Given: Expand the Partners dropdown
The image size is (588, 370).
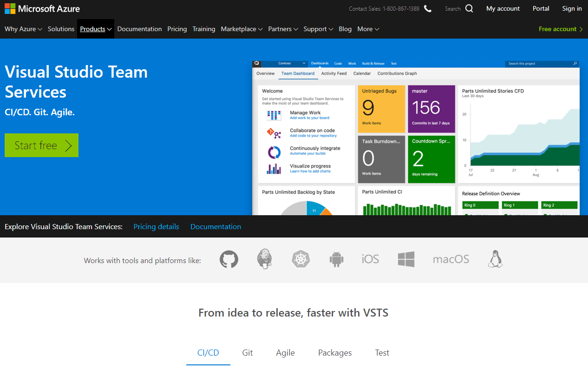Looking at the screenshot, I should pyautogui.click(x=283, y=29).
